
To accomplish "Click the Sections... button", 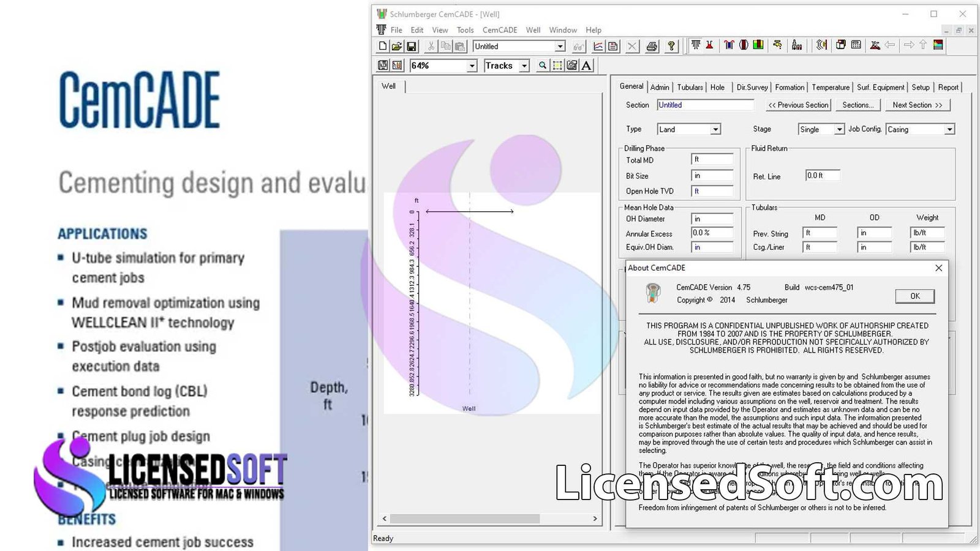I will pyautogui.click(x=858, y=105).
